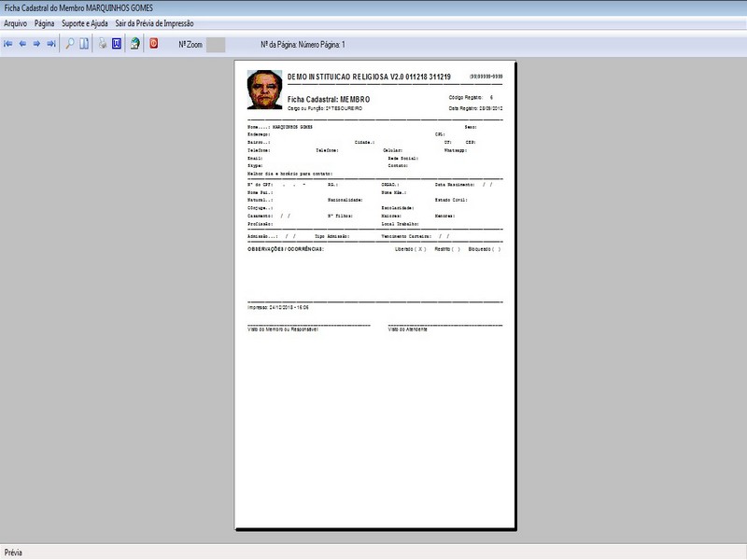Jump to last page arrow

pyautogui.click(x=51, y=44)
